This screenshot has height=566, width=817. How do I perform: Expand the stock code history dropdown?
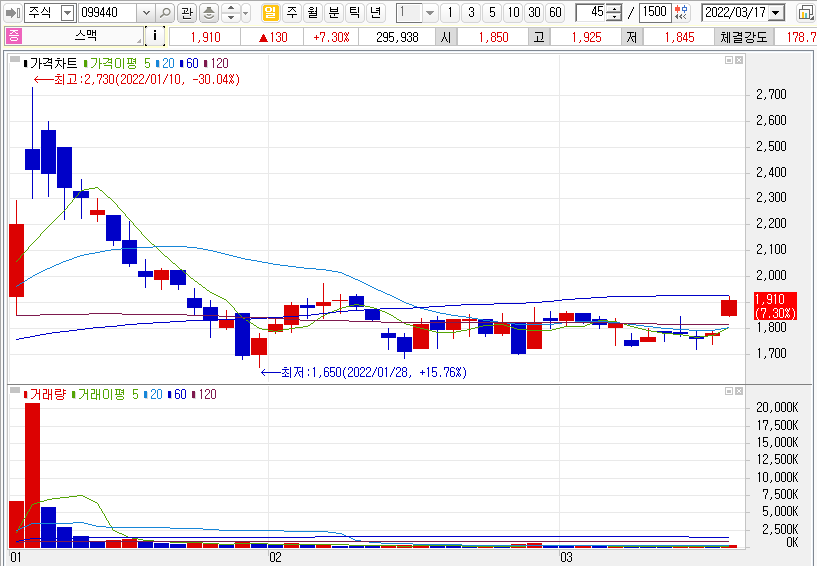point(146,13)
